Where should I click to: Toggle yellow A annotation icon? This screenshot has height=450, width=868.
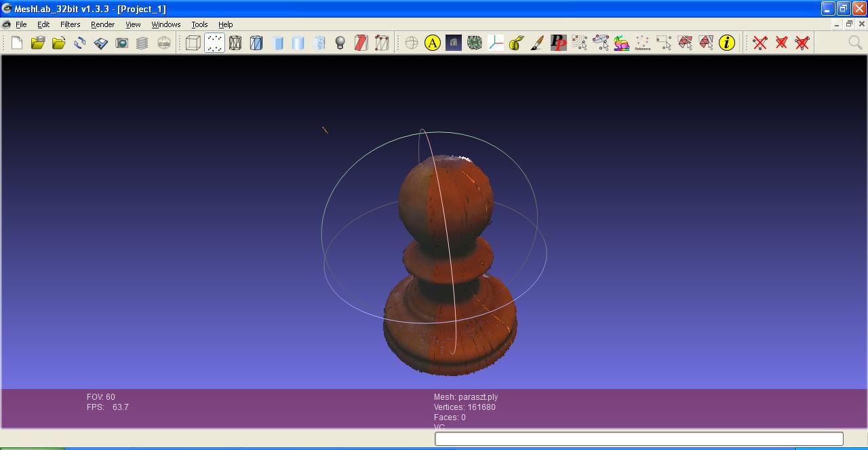coord(433,43)
